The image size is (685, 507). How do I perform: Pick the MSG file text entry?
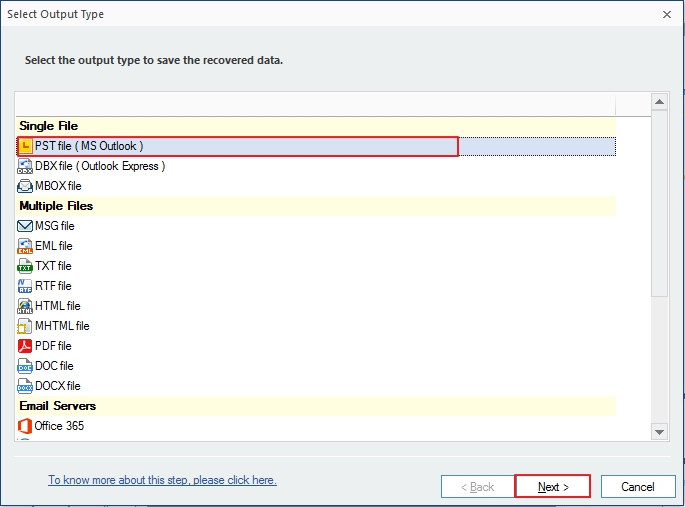[55, 226]
